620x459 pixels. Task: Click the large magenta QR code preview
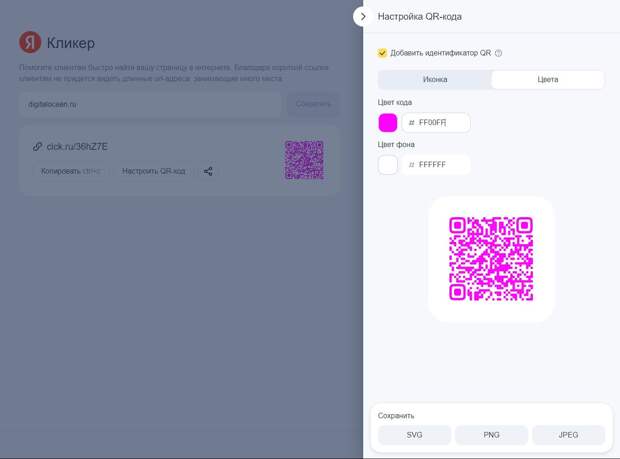[491, 259]
